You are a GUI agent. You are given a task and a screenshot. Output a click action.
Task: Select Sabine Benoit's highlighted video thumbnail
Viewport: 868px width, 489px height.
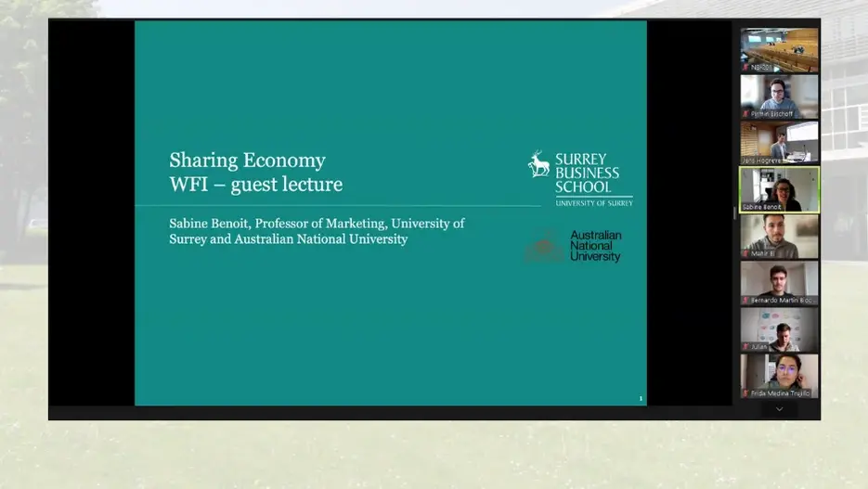(780, 189)
